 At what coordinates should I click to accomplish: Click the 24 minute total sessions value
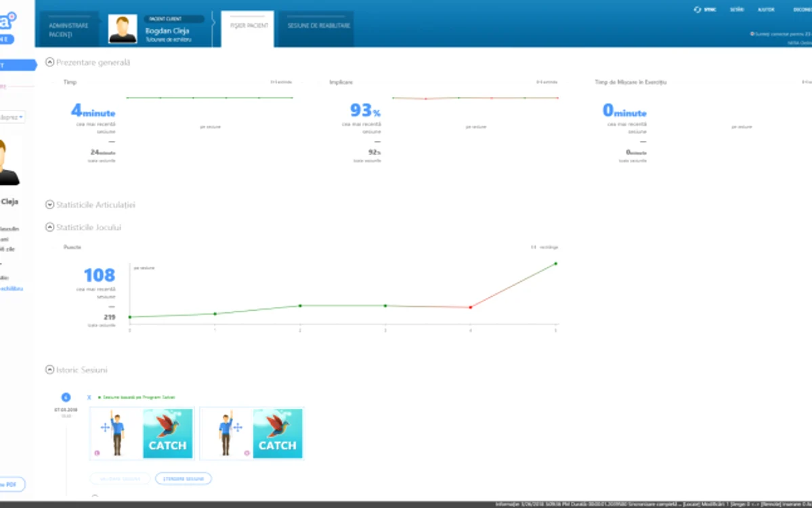[102, 152]
